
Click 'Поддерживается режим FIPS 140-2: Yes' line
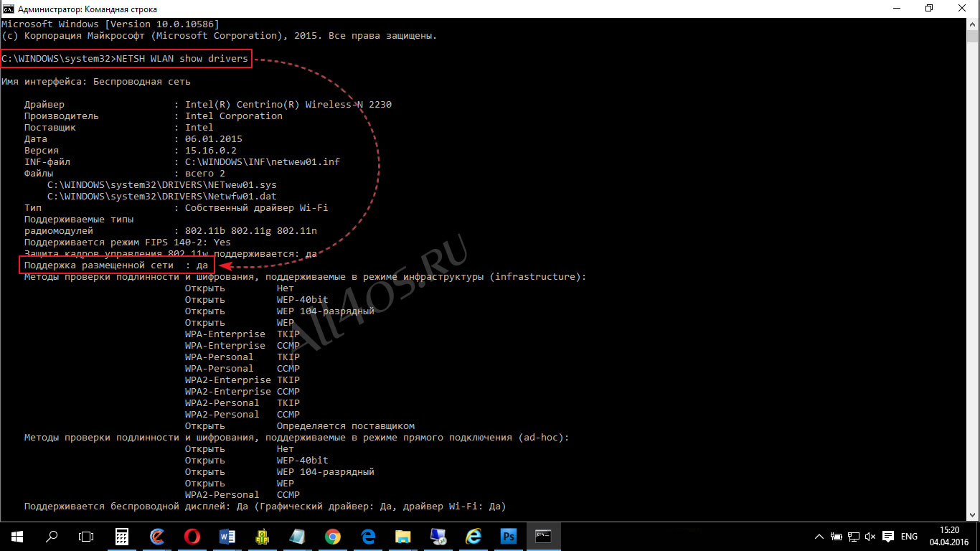pyautogui.click(x=128, y=242)
